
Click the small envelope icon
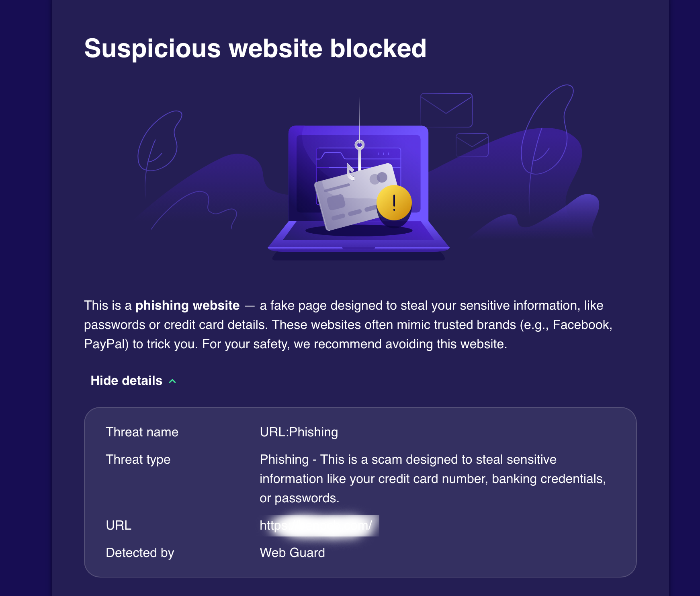(472, 145)
